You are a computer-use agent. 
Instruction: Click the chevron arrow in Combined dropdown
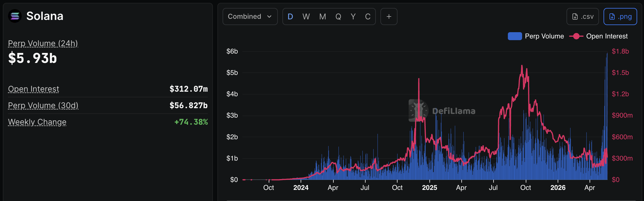pos(269,17)
